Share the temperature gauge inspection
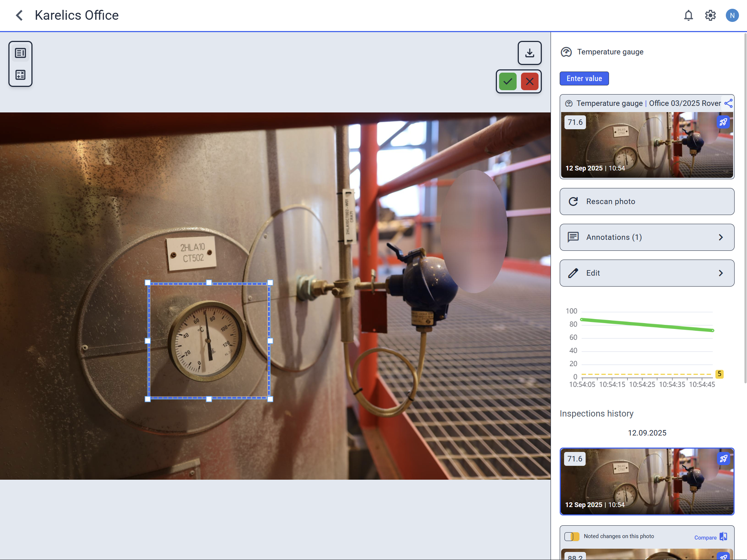 [728, 103]
